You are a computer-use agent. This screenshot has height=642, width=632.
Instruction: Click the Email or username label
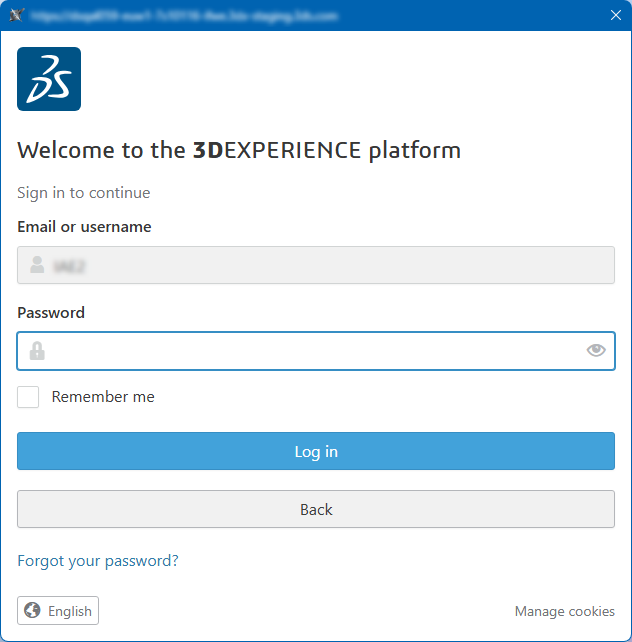pyautogui.click(x=84, y=227)
